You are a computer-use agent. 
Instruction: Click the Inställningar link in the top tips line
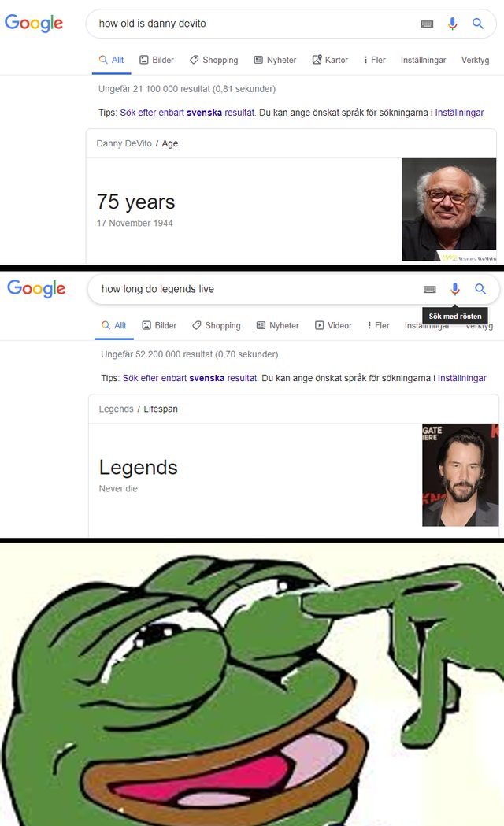(459, 112)
